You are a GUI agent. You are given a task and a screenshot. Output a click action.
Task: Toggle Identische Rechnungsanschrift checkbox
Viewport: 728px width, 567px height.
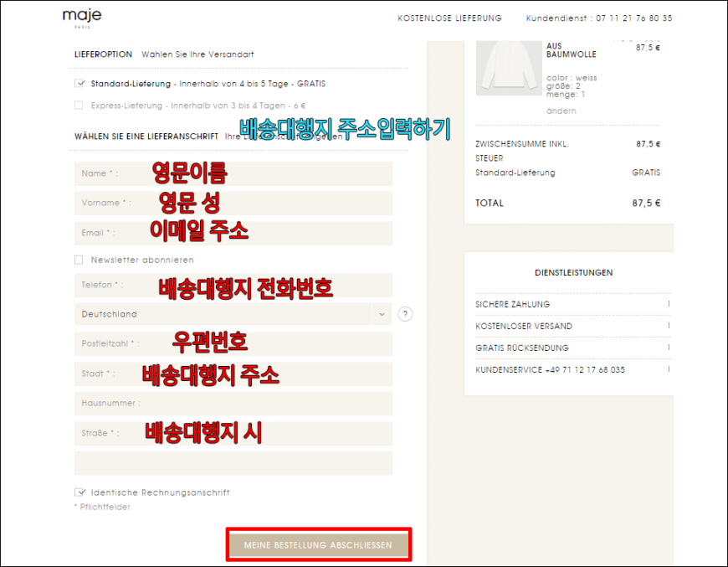[x=79, y=492]
